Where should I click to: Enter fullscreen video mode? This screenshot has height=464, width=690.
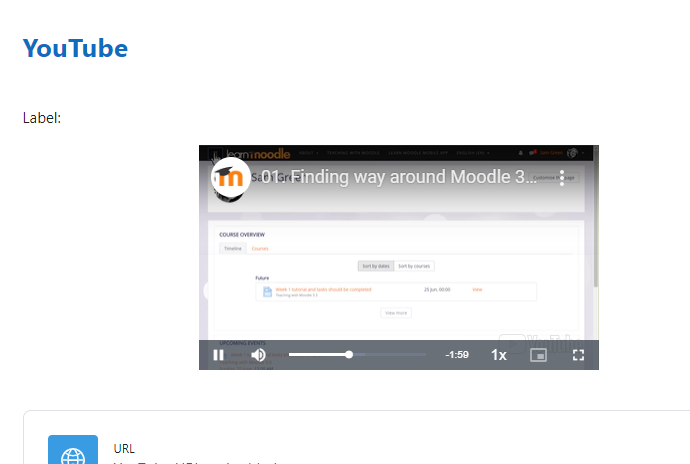578,355
